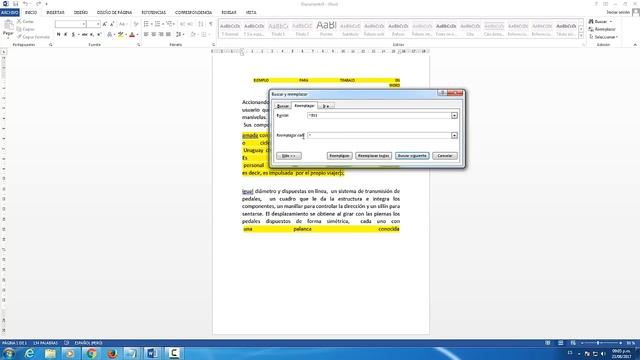
Task: Open line spacing options
Action: coord(179,35)
